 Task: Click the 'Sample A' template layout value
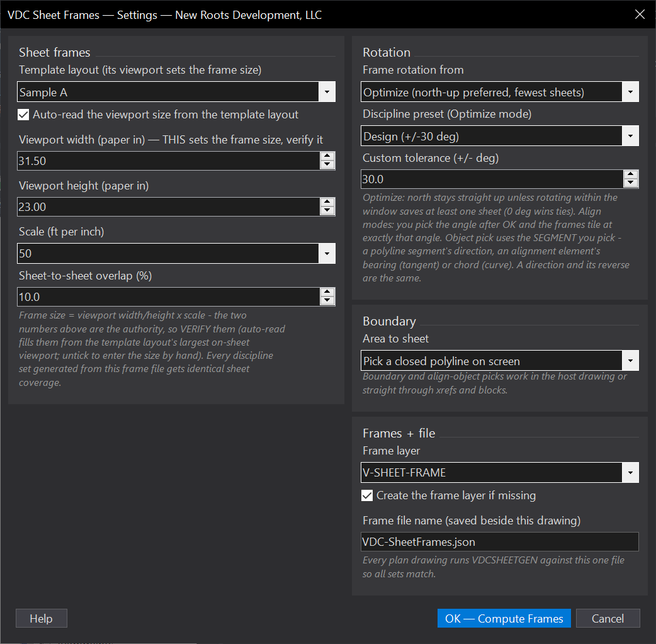pyautogui.click(x=43, y=93)
